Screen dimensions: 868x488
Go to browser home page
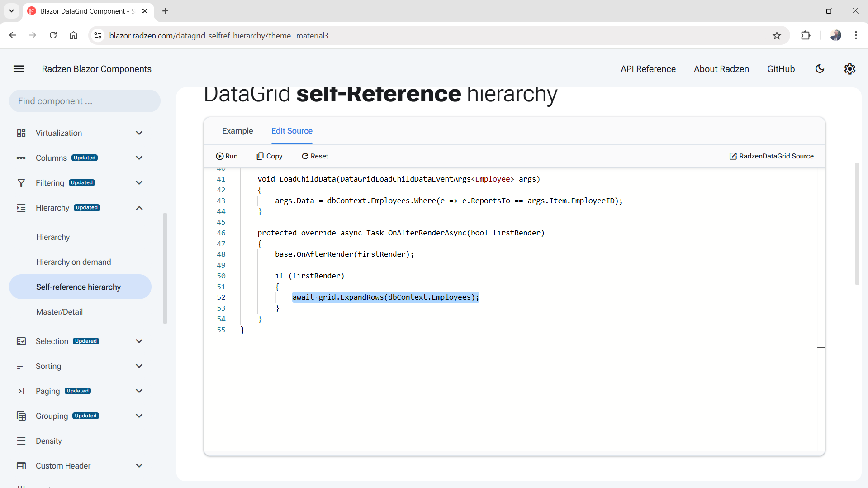tap(73, 36)
